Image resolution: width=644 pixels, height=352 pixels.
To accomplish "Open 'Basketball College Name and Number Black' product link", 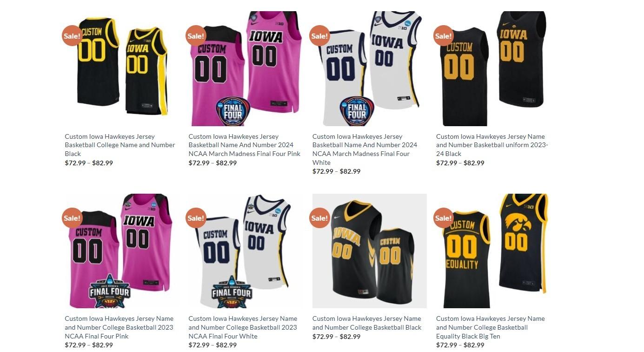I will (120, 145).
